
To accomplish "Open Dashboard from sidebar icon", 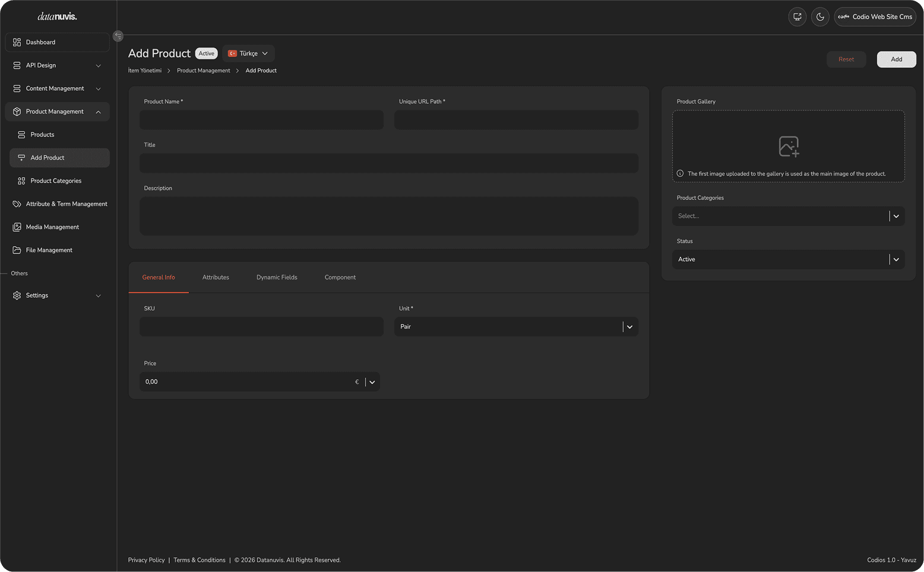I will (17, 42).
